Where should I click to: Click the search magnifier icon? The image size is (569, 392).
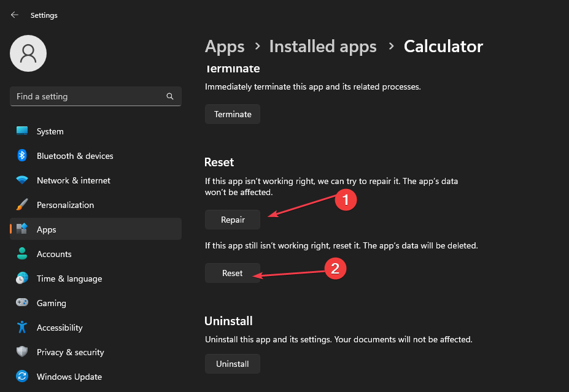[x=170, y=96]
